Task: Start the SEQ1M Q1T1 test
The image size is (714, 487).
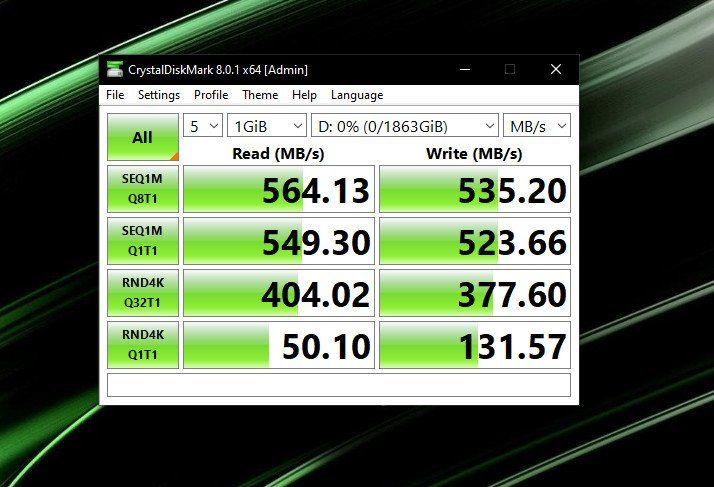Action: pyautogui.click(x=143, y=241)
